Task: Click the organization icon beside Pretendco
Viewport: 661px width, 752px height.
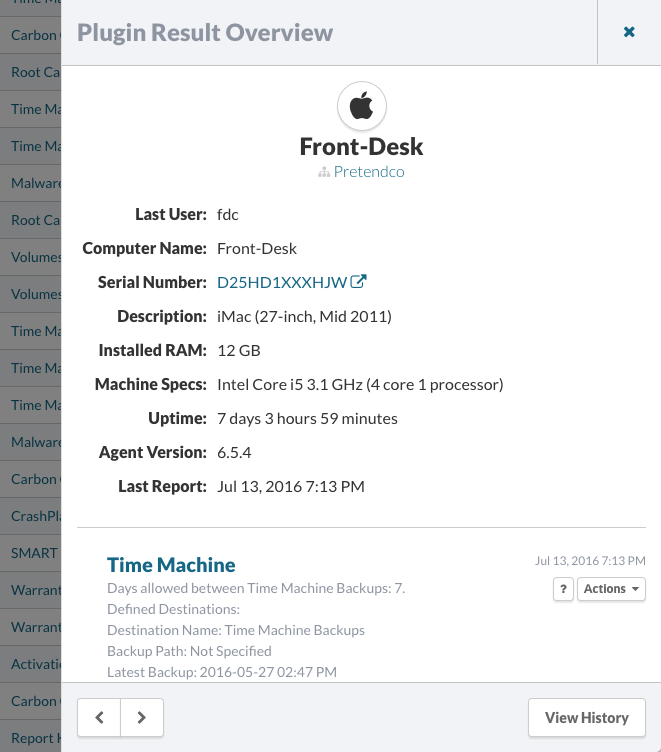Action: [x=324, y=172]
